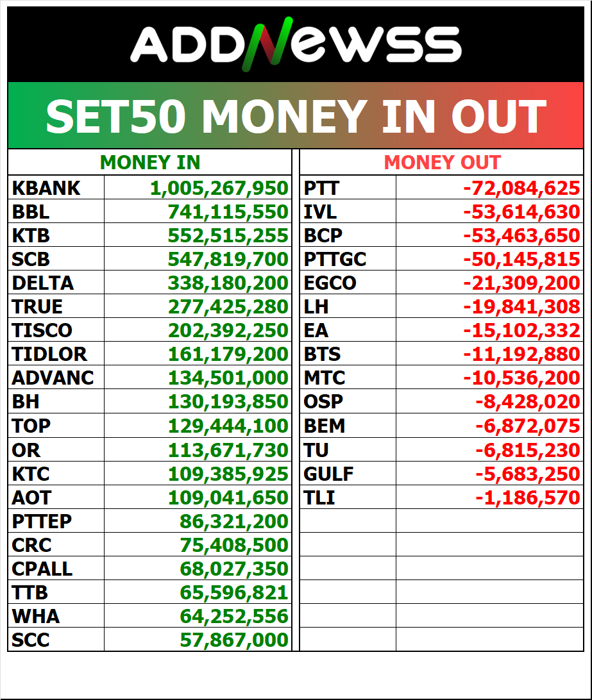This screenshot has width=592, height=700.
Task: Click the PTTGC ticker cell
Action: [x=335, y=260]
